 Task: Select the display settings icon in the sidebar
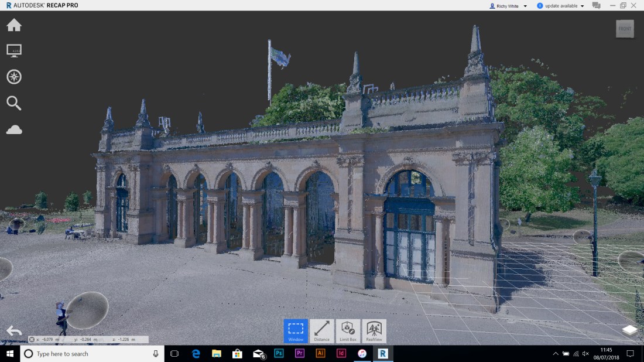pyautogui.click(x=13, y=50)
